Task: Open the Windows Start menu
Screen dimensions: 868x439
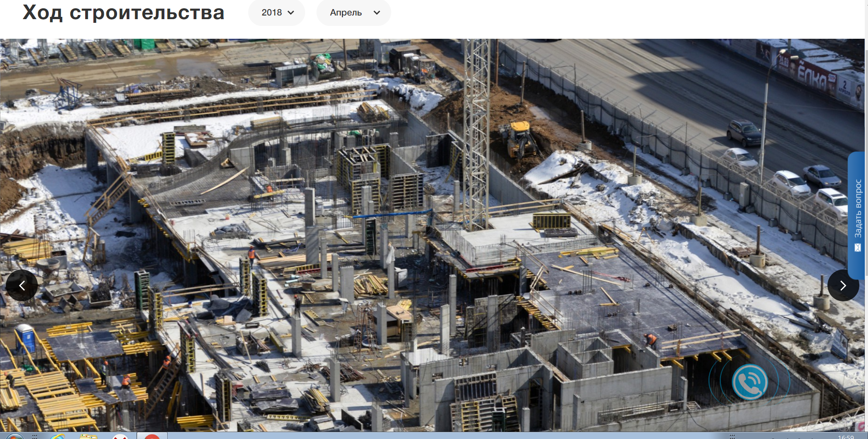Action: 14,436
